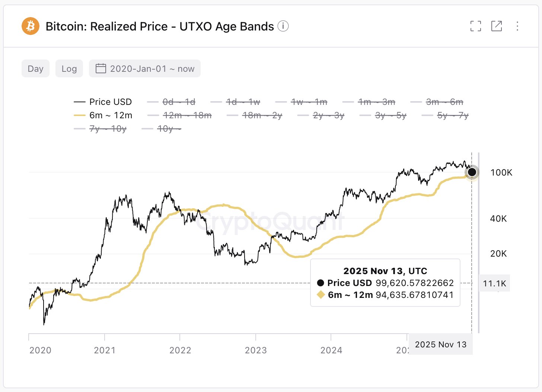Click the black Price USD dot in tooltip

click(x=320, y=283)
